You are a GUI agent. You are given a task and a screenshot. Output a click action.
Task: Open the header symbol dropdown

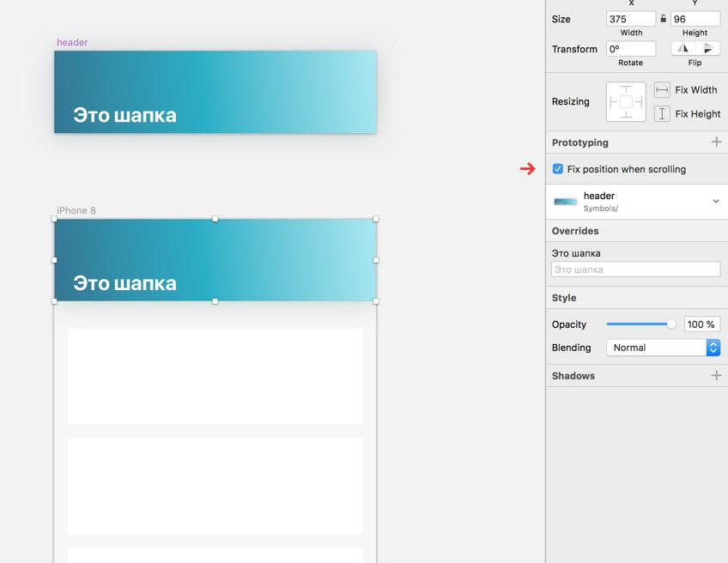click(x=716, y=202)
